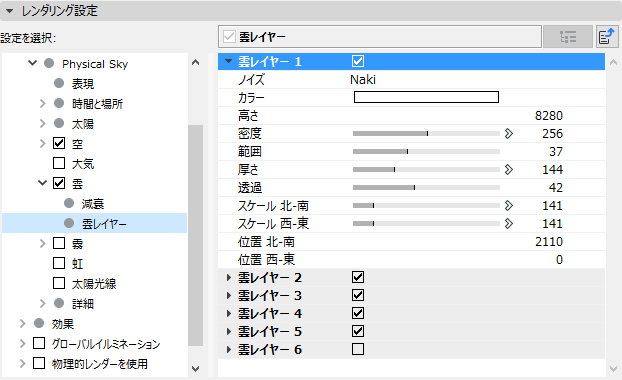Expand the 時間と場所 node
This screenshot has height=380, width=622.
pos(42,104)
